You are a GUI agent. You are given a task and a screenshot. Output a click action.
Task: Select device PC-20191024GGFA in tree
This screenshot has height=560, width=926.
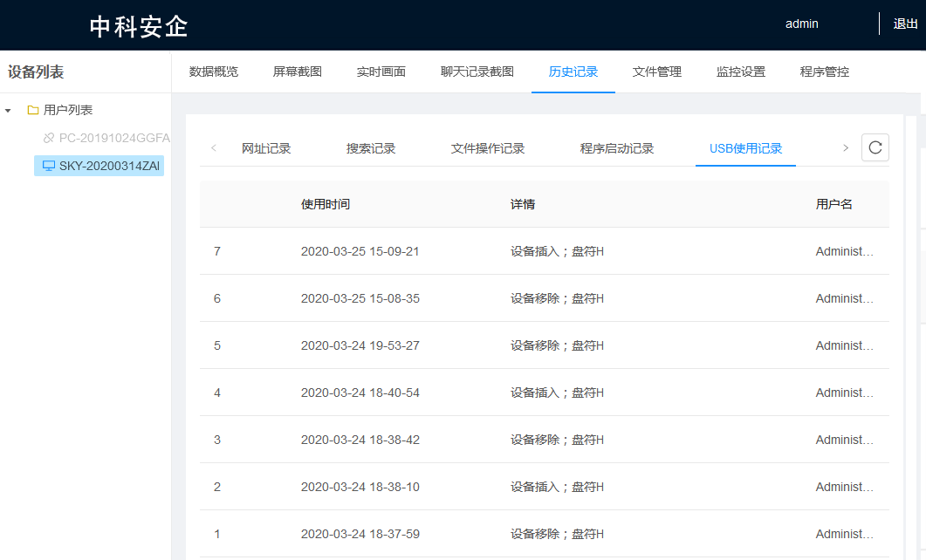coord(114,138)
